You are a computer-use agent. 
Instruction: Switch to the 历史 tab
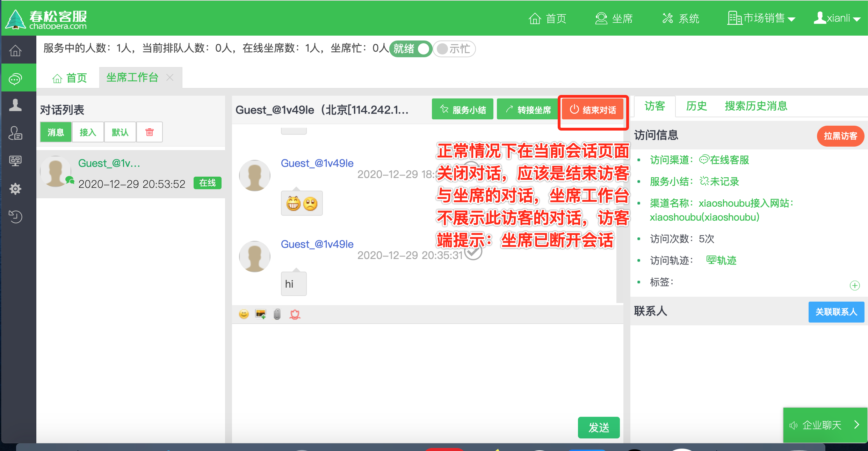click(696, 106)
